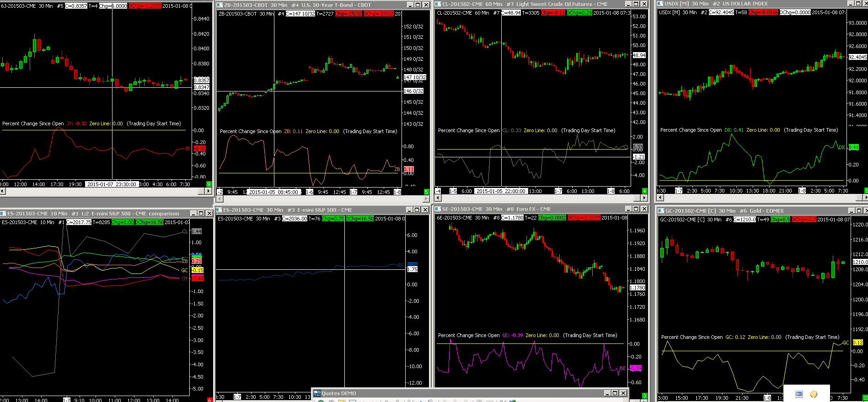868x402 pixels.
Task: Click the green 3 status box on 6E chart
Action: (645, 396)
